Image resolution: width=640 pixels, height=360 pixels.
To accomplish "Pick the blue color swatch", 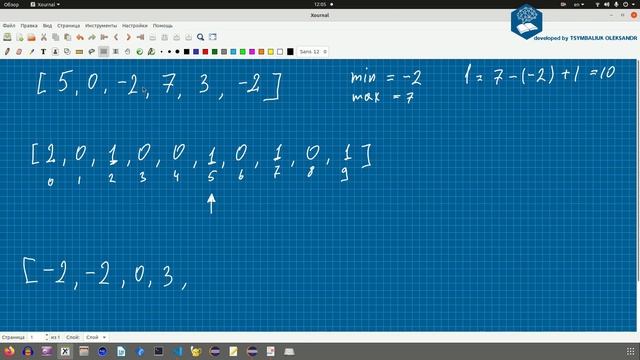I will (x=196, y=52).
